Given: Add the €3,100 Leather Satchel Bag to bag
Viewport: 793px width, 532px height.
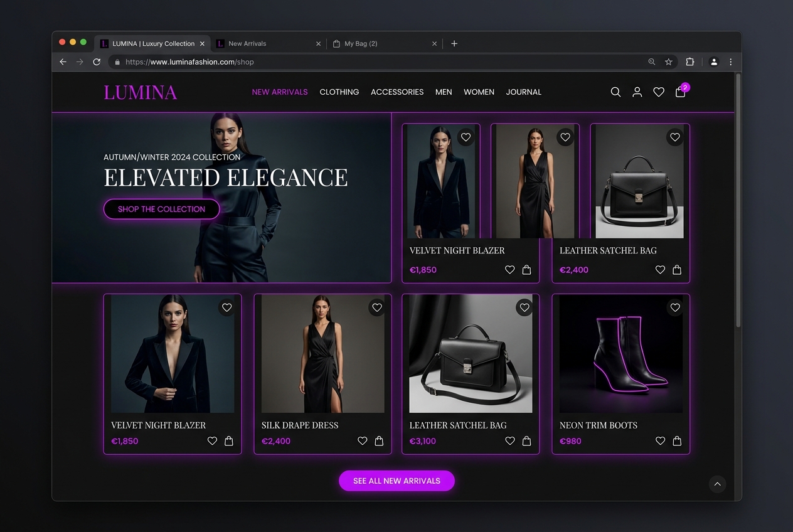Looking at the screenshot, I should (527, 441).
